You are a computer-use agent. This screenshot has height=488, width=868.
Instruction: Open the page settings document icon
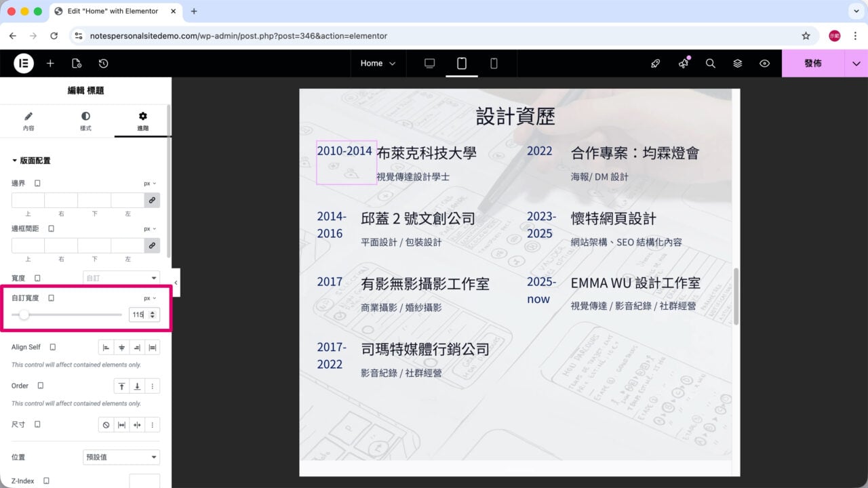[x=77, y=63]
